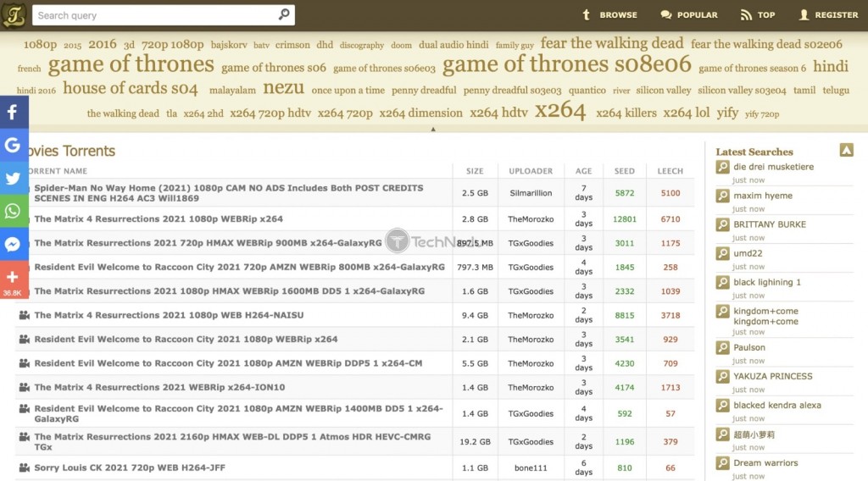This screenshot has height=481, width=868.
Task: Click search icon beside 'YAKUZA PRINCESS'
Action: click(722, 377)
